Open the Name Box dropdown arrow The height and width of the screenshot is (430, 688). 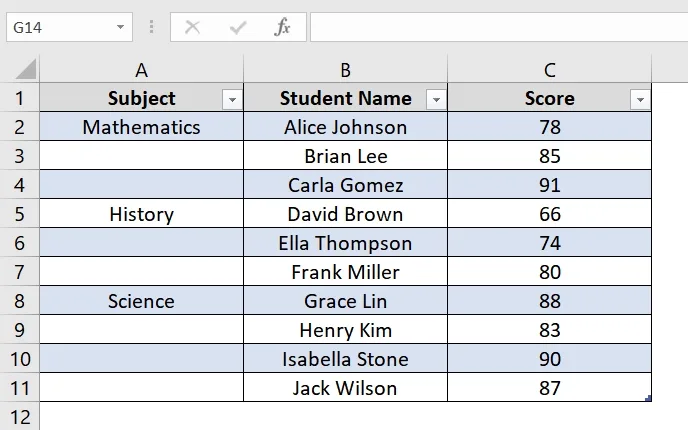coord(120,27)
